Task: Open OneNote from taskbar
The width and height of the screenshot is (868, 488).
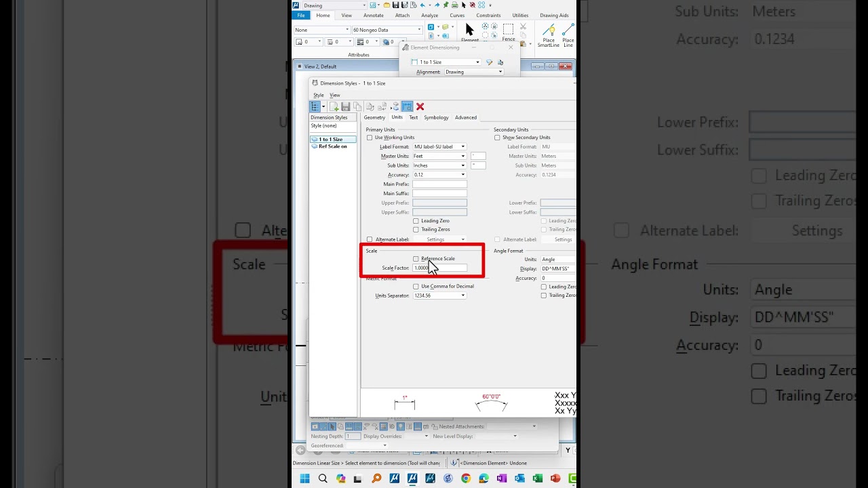Action: [x=502, y=479]
